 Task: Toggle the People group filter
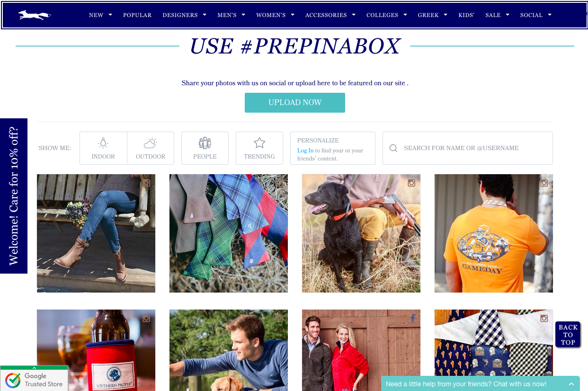205,148
